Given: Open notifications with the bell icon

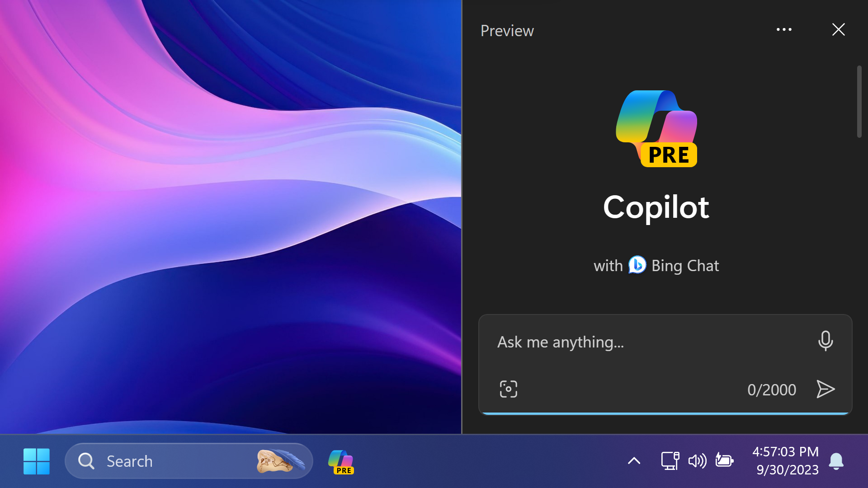Looking at the screenshot, I should [x=836, y=461].
